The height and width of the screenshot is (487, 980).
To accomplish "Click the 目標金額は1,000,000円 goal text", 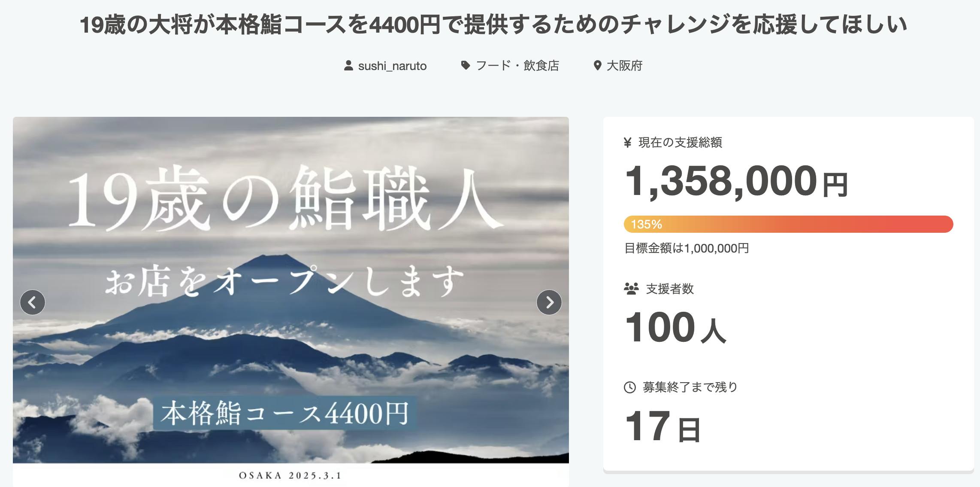I will [x=687, y=248].
